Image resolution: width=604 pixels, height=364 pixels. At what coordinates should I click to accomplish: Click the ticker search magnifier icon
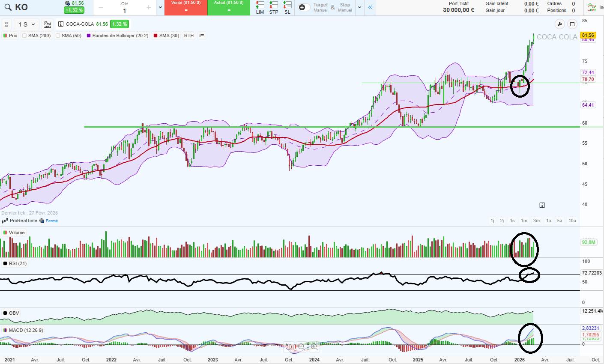point(8,7)
